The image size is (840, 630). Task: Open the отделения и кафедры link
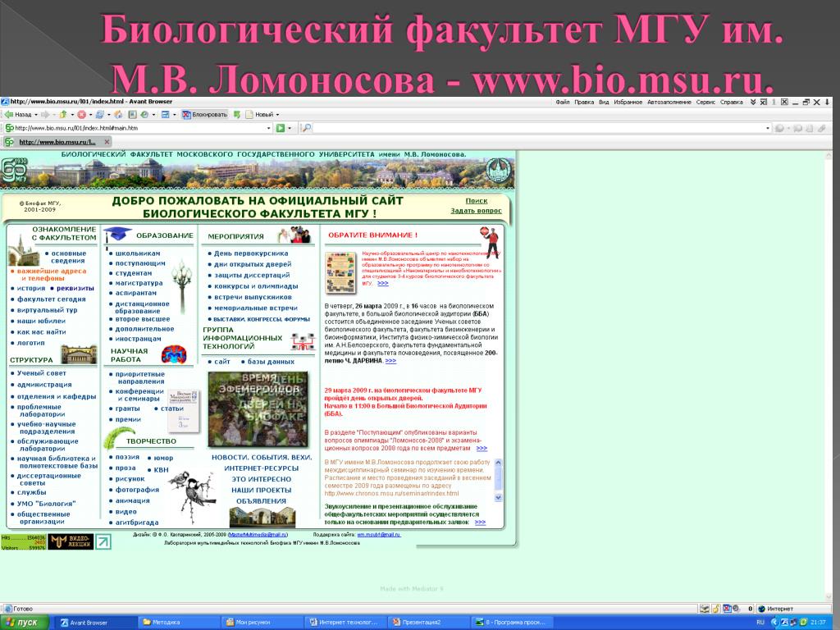[x=57, y=397]
